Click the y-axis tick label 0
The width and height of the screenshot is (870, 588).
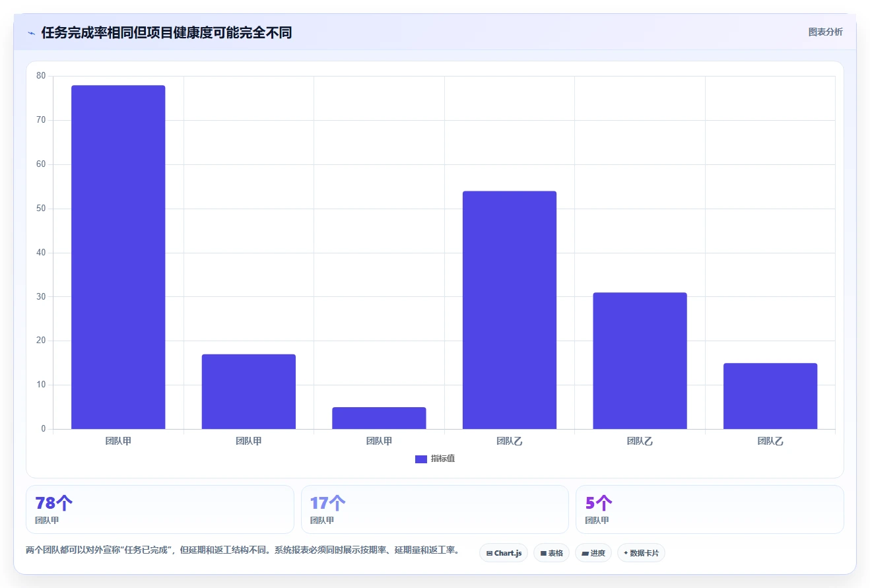point(44,429)
